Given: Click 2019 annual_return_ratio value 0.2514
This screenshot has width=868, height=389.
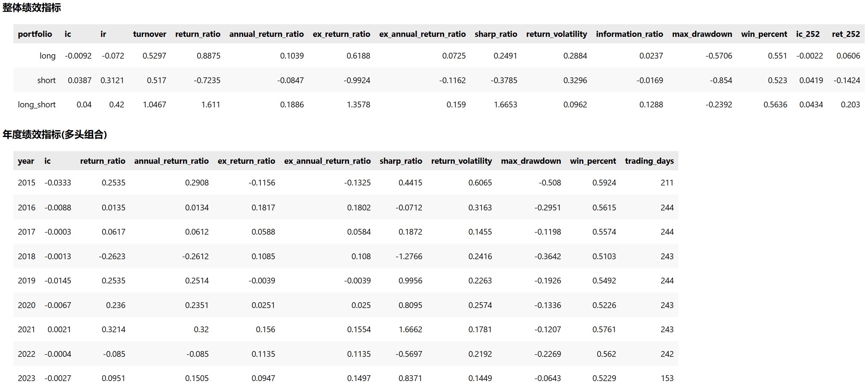Looking at the screenshot, I should click(197, 281).
